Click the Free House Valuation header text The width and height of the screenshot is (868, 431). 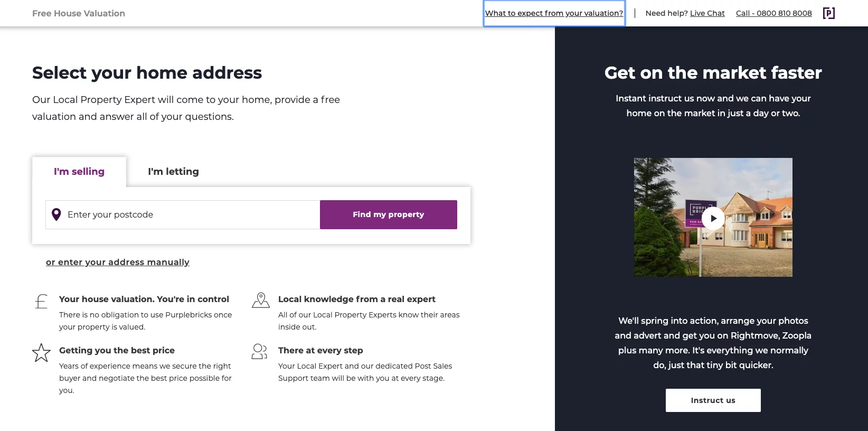(79, 13)
